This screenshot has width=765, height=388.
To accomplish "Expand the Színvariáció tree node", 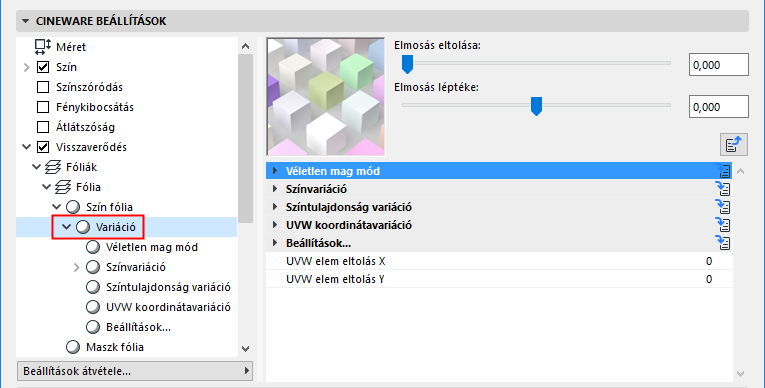I will point(77,267).
